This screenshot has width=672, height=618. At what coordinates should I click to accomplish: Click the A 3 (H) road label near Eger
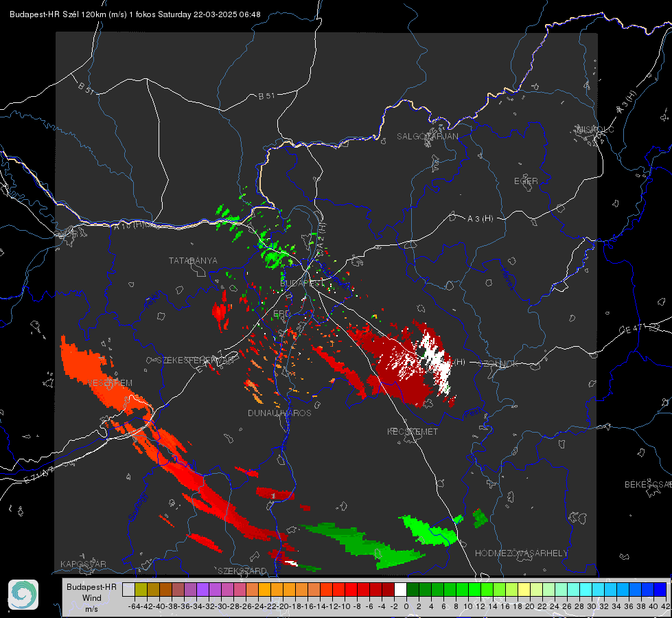tap(480, 219)
